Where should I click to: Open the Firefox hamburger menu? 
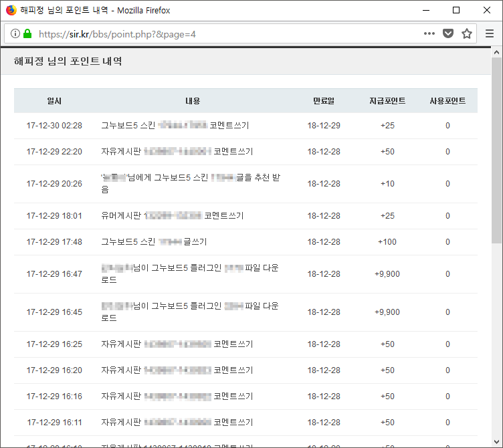click(x=490, y=33)
